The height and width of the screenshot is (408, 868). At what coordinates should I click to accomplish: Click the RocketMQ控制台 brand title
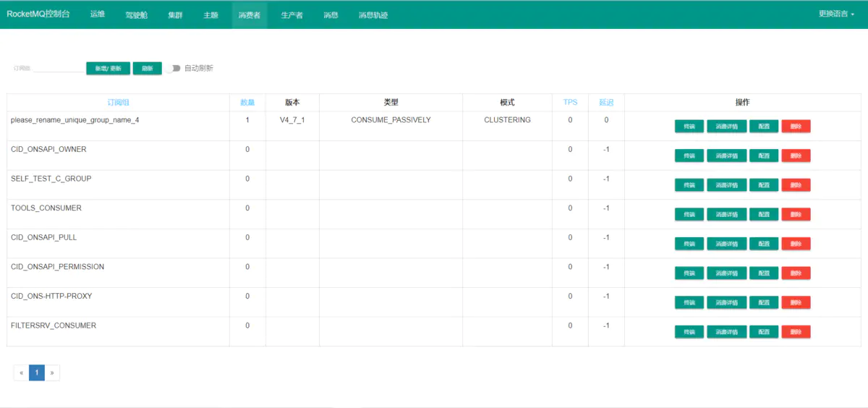[x=38, y=14]
